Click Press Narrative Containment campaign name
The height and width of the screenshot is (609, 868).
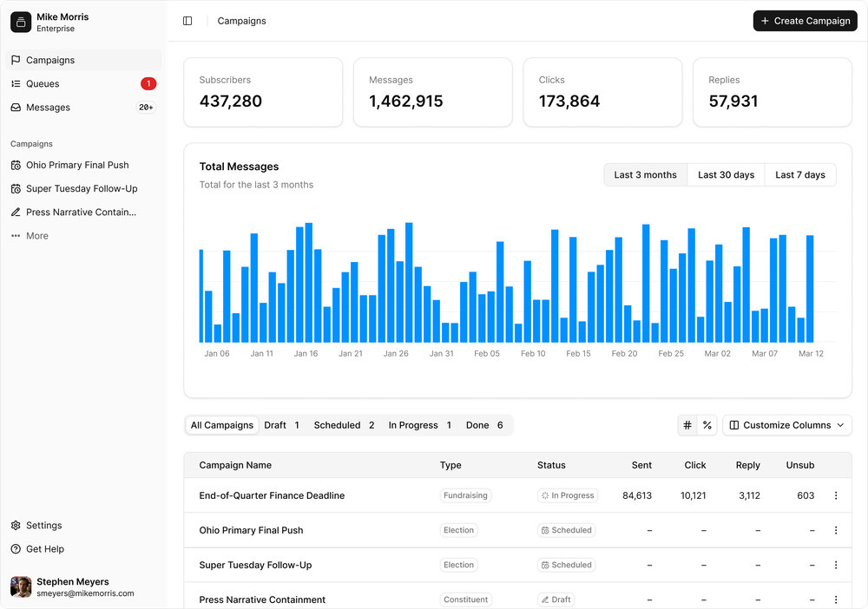pyautogui.click(x=262, y=599)
